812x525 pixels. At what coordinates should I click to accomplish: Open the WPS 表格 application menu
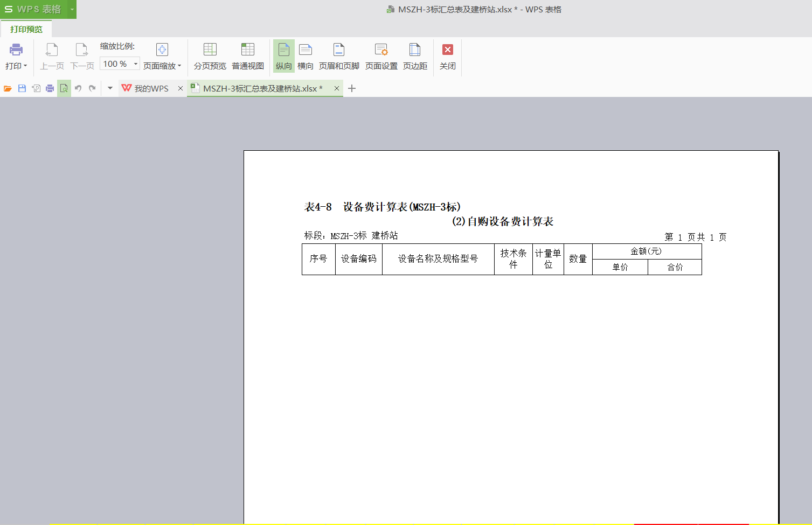33,9
